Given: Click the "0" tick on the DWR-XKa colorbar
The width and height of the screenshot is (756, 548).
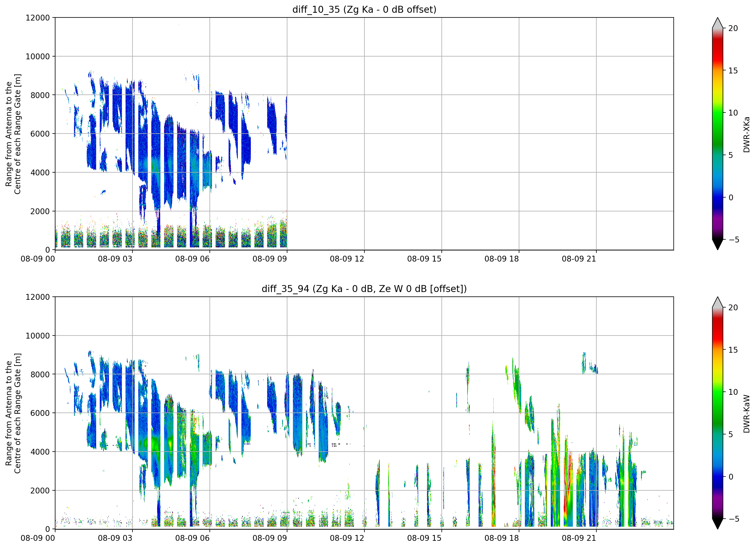Looking at the screenshot, I should 731,197.
